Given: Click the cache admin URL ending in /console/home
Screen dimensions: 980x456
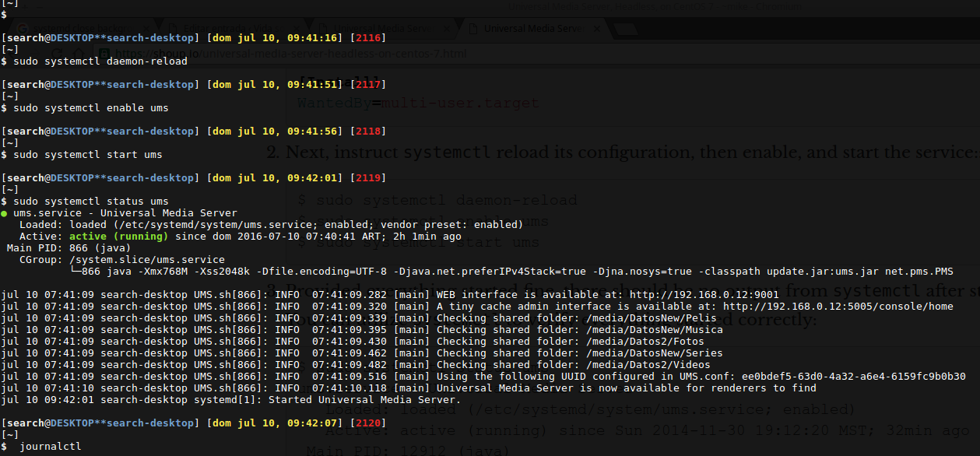Looking at the screenshot, I should (x=838, y=306).
